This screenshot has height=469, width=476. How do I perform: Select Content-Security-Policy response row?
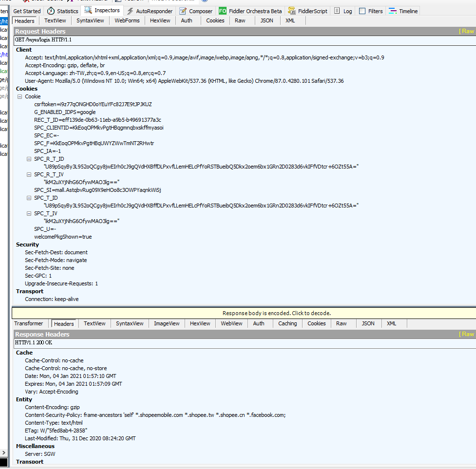155,415
